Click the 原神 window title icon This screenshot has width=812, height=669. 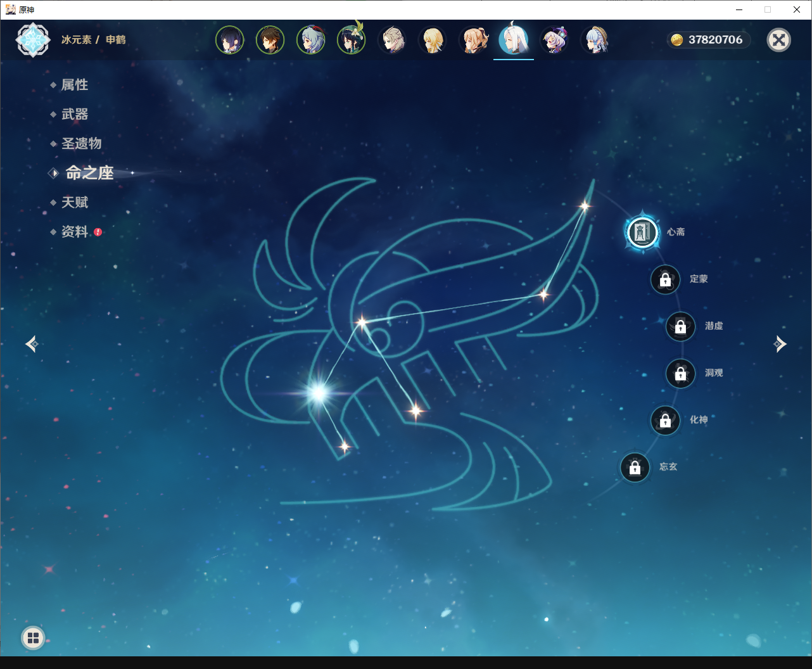click(x=11, y=10)
